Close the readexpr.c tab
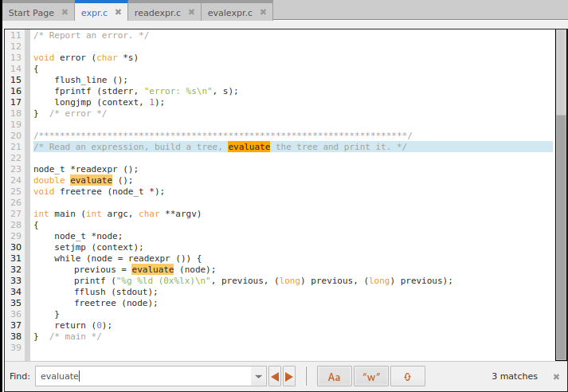Image resolution: width=568 pixels, height=392 pixels. pyautogui.click(x=190, y=13)
